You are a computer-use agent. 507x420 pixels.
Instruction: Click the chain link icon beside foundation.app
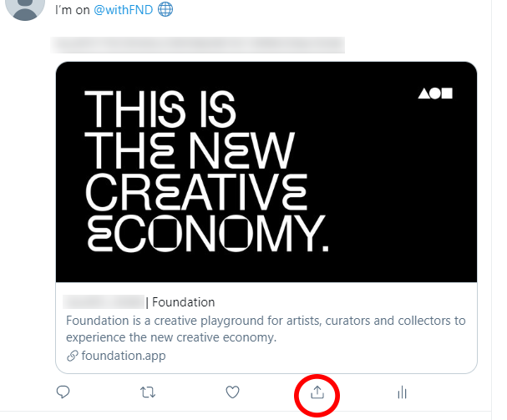click(73, 356)
